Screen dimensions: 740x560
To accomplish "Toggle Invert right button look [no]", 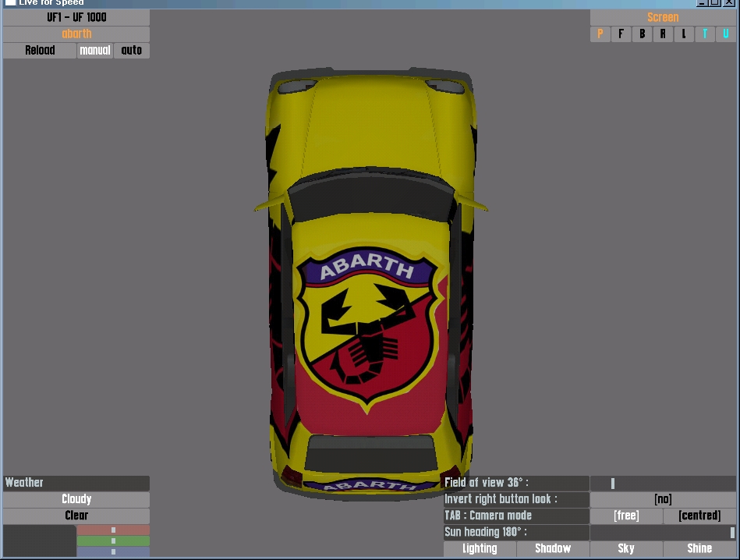I will (x=663, y=499).
